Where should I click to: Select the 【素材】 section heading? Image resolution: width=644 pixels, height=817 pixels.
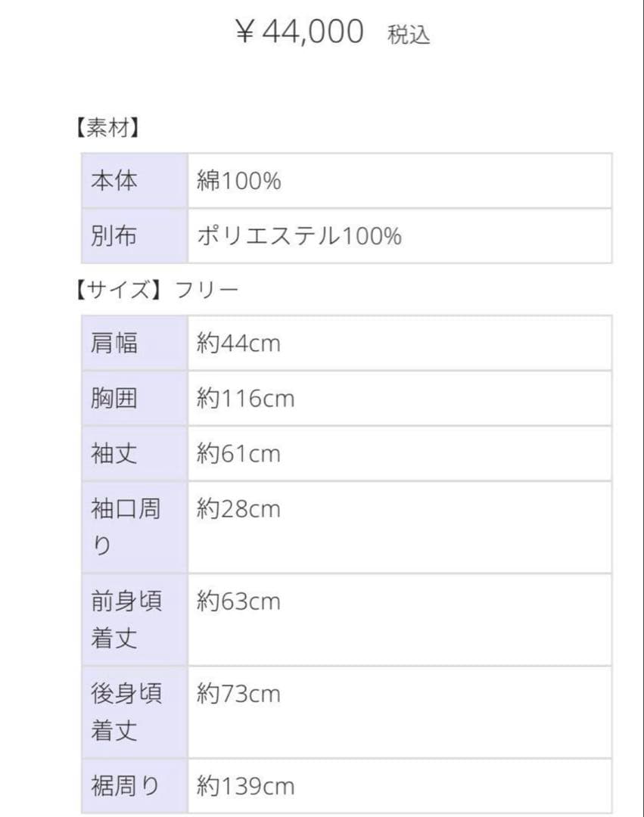[x=106, y=129]
